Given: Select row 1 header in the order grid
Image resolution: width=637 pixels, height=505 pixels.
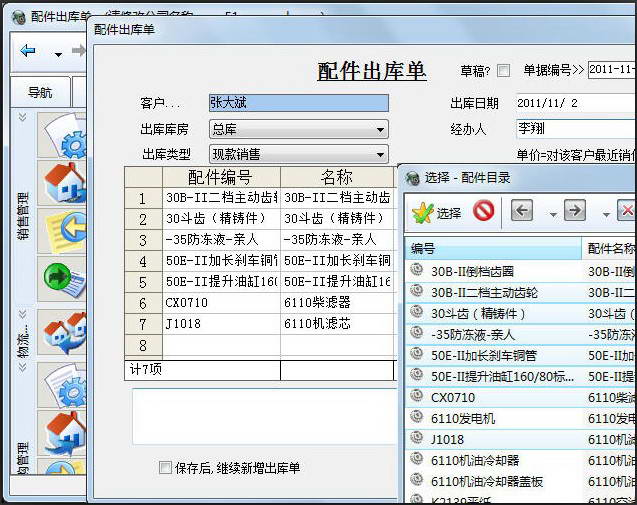Looking at the screenshot, I should pyautogui.click(x=143, y=198).
